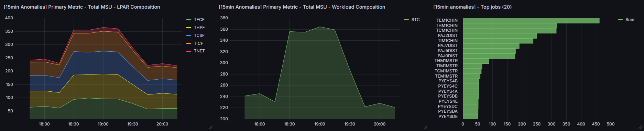Click 20:00 tick on Workload Composition axis

point(380,124)
